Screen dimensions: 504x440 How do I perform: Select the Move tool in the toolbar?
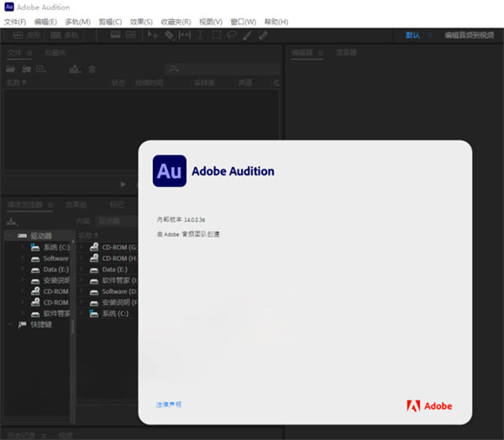coord(152,35)
